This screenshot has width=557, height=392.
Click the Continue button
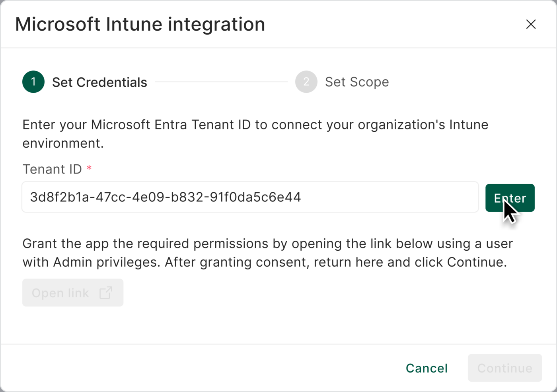[505, 368]
